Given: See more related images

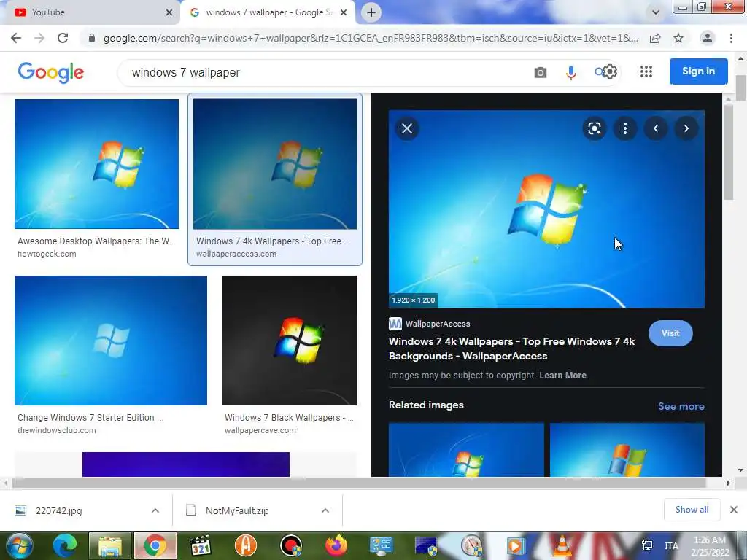Looking at the screenshot, I should [x=681, y=406].
